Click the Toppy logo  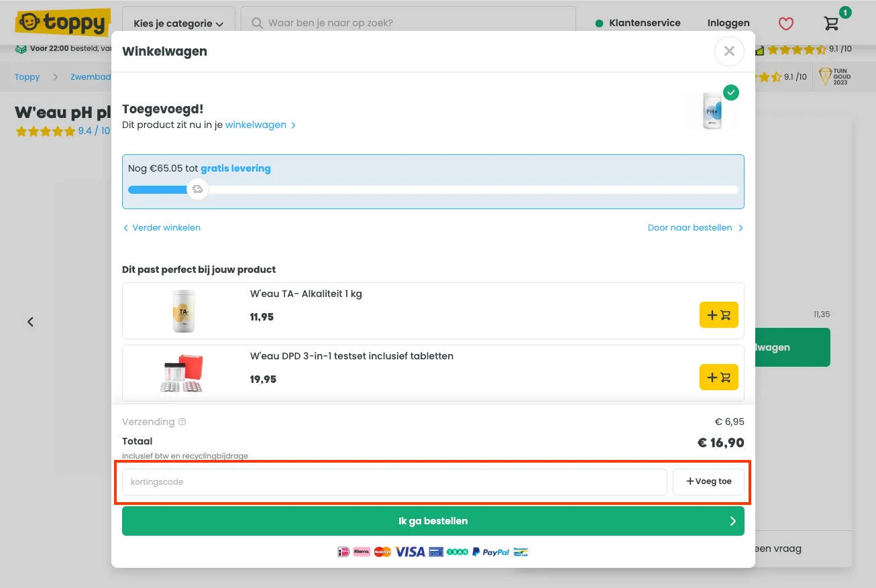63,23
